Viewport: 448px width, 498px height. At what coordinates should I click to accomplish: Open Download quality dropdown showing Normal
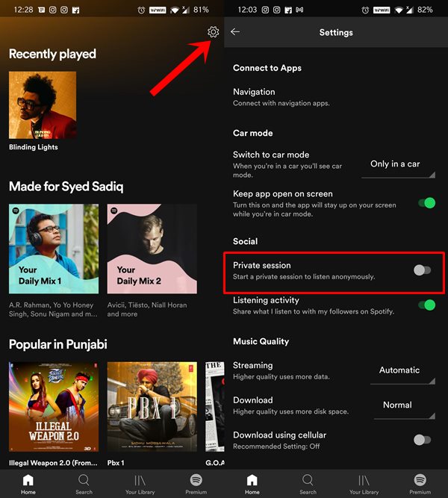[x=404, y=408]
